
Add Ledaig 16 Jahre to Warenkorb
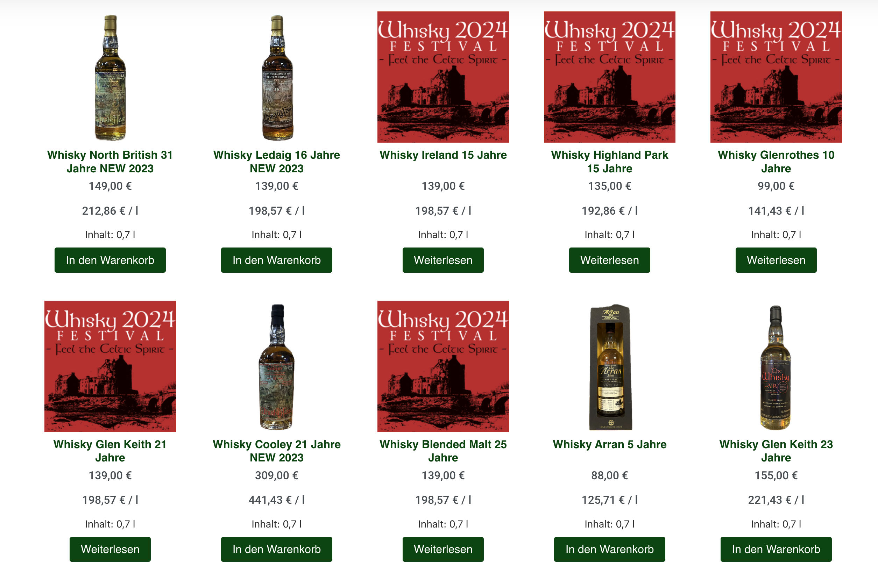tap(277, 260)
